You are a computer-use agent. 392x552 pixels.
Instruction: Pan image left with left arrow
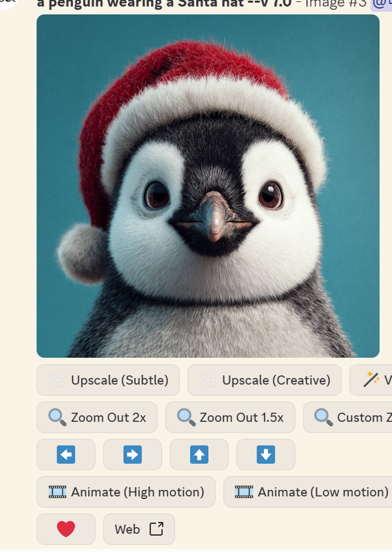coord(66,455)
